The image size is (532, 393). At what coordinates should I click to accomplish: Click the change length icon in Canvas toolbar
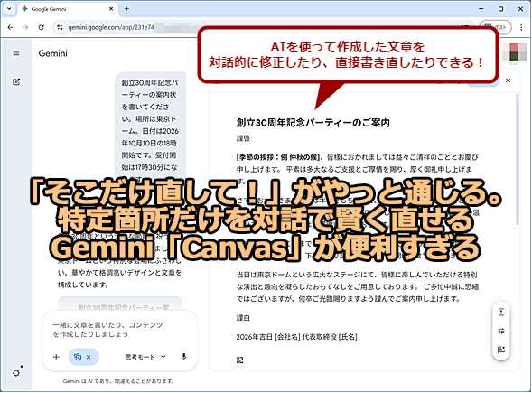point(501,312)
